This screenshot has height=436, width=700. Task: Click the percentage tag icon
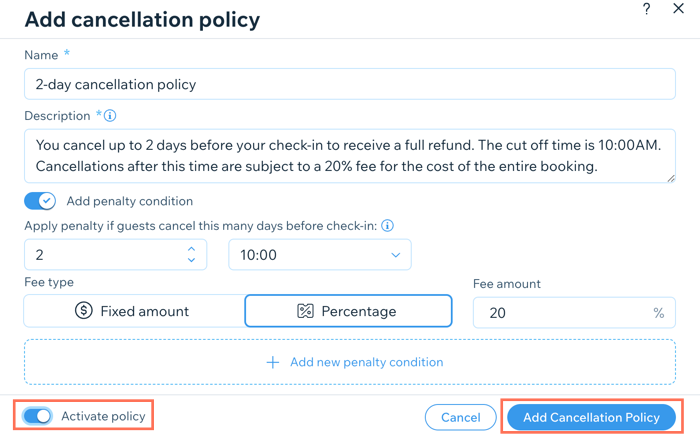pos(305,311)
